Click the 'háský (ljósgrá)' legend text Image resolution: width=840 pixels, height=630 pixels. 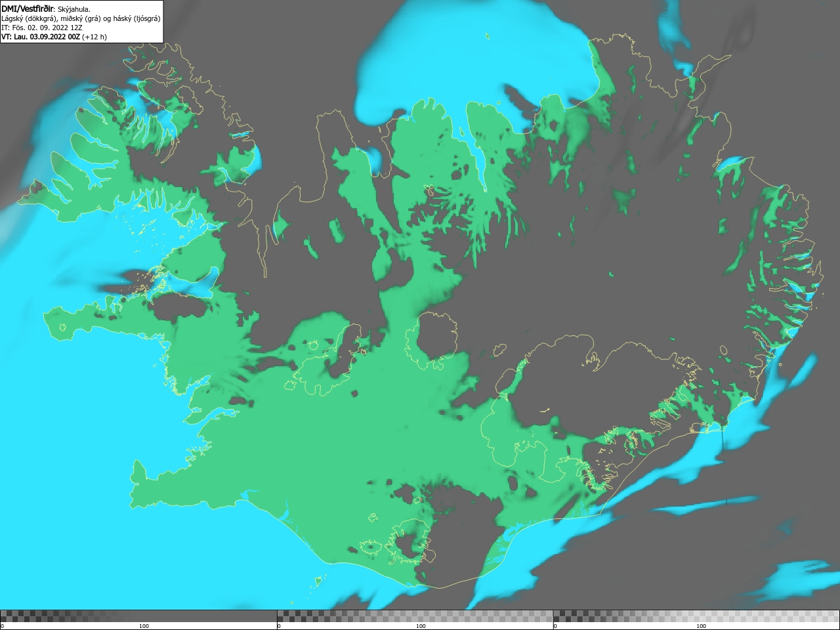point(136,18)
